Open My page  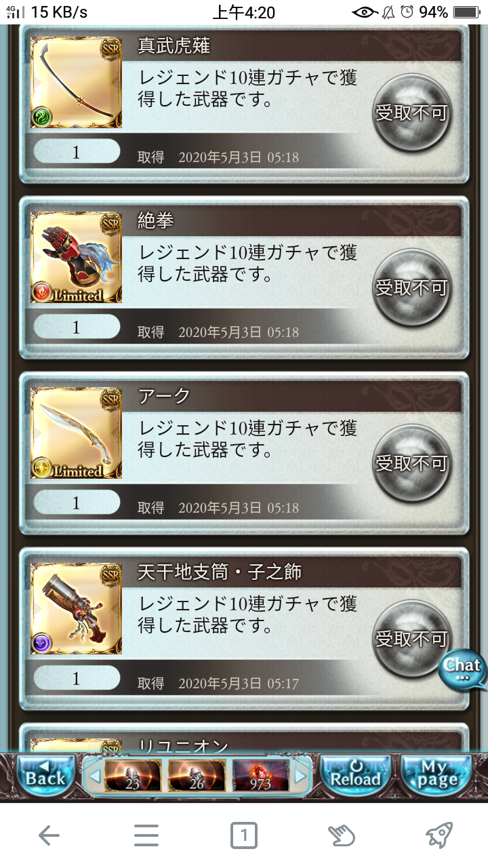[x=436, y=776]
